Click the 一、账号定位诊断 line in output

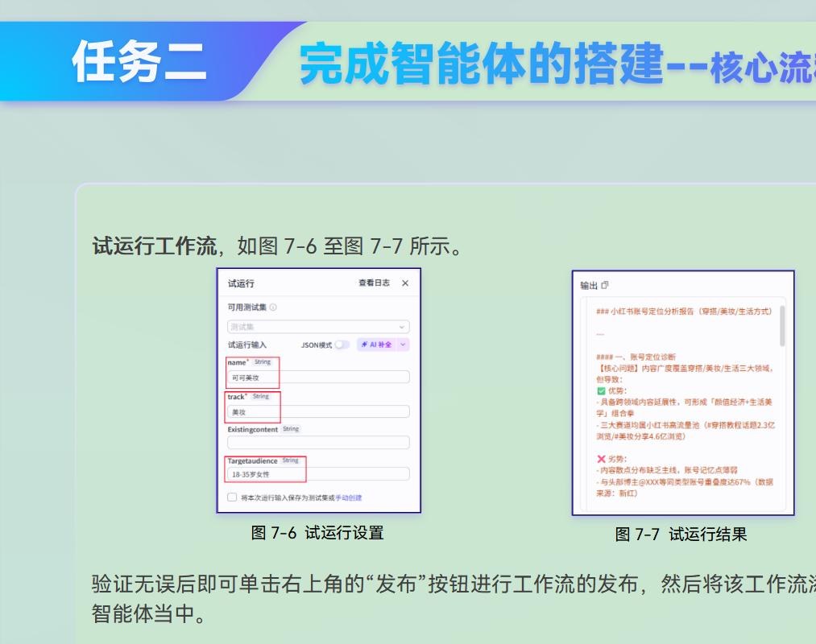(636, 357)
